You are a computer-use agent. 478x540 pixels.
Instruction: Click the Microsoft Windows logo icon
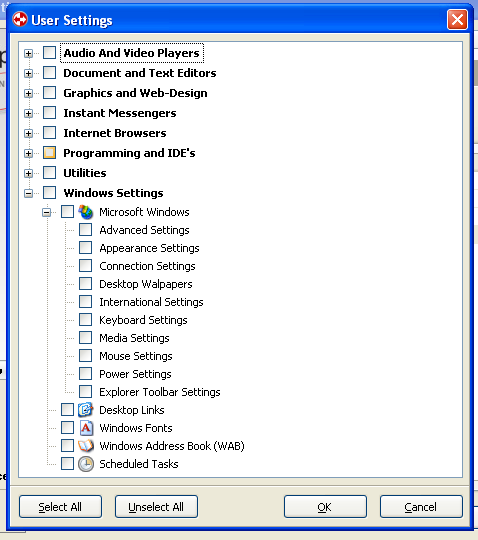pyautogui.click(x=86, y=212)
